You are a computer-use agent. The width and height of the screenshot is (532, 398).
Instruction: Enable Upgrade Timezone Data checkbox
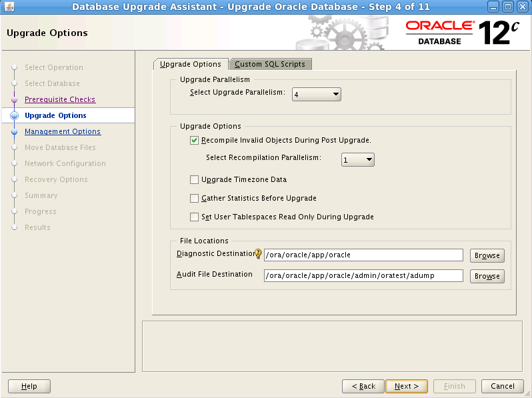point(194,179)
